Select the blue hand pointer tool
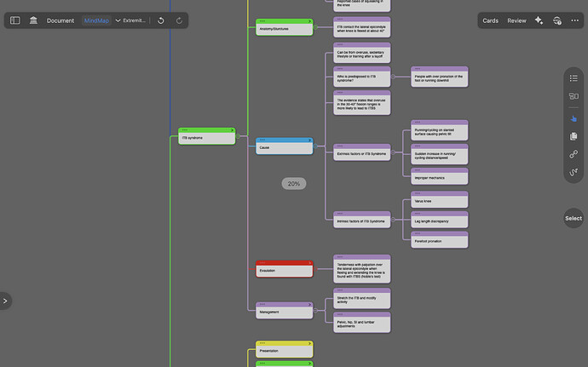The width and height of the screenshot is (588, 367). (x=574, y=119)
